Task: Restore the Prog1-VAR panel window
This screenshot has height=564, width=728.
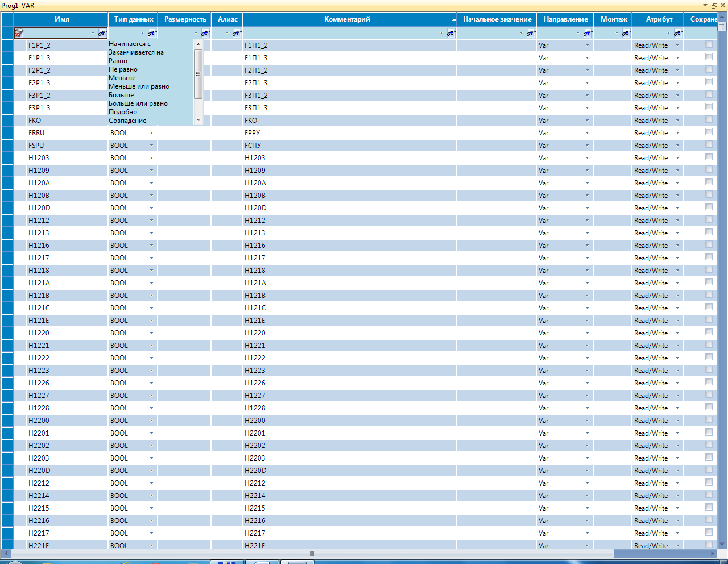Action: 714,5
